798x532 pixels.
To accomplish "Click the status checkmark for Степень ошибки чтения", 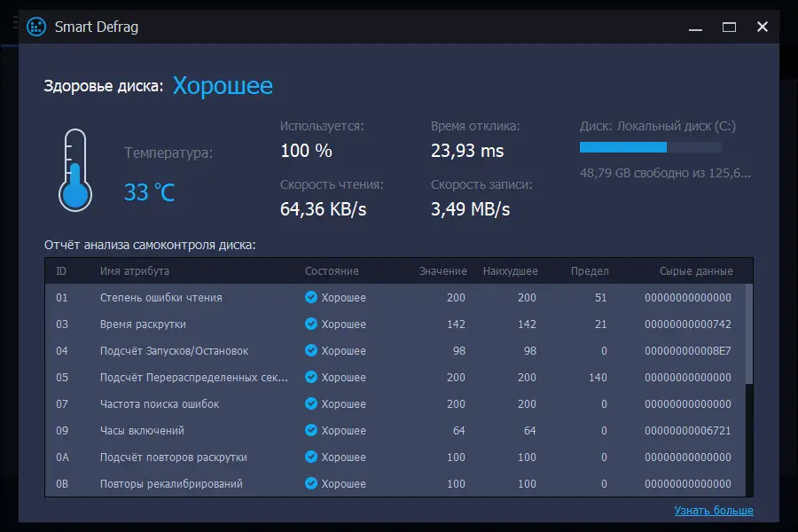I will point(311,298).
